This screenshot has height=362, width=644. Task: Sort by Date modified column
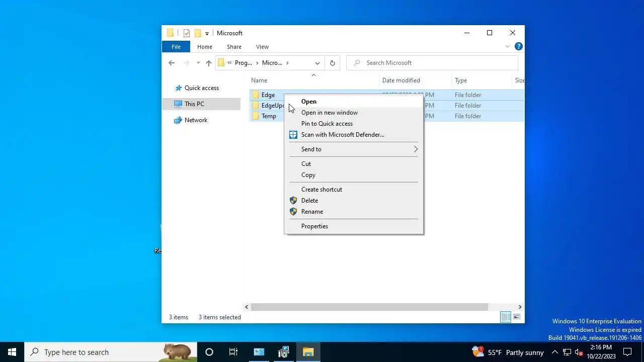[x=415, y=80]
